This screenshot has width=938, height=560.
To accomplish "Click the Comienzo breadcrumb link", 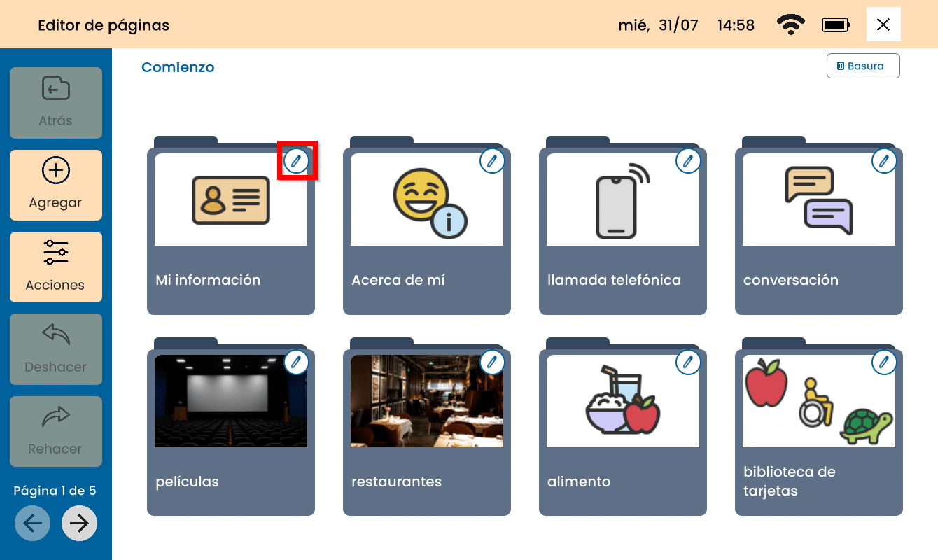I will 178,67.
